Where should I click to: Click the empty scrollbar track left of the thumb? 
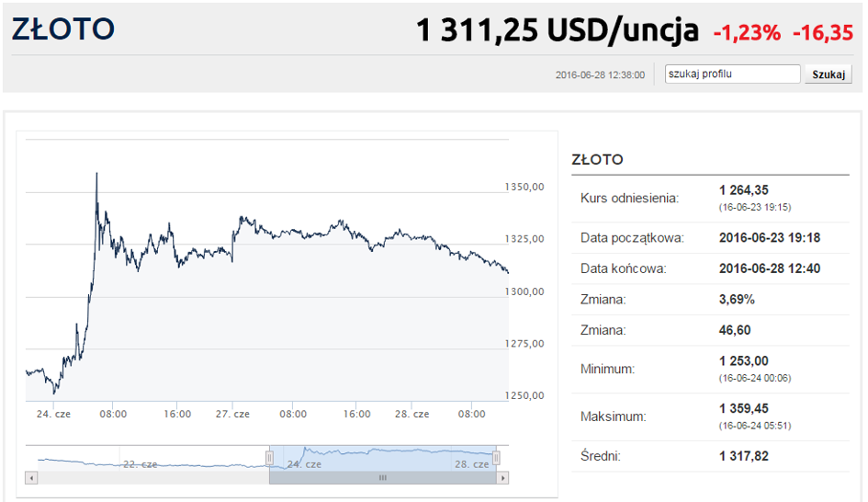153,477
